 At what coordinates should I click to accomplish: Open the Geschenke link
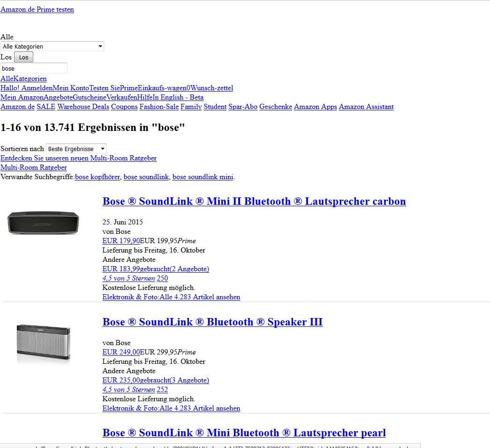pyautogui.click(x=276, y=107)
